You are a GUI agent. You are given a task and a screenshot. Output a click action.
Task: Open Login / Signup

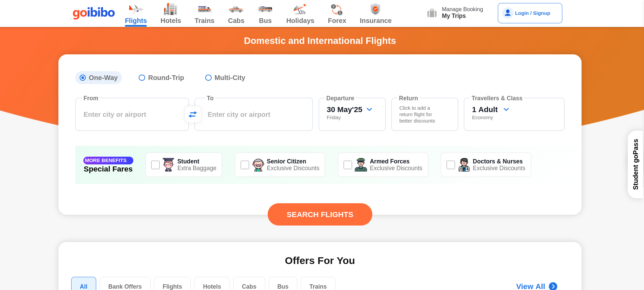click(x=529, y=13)
